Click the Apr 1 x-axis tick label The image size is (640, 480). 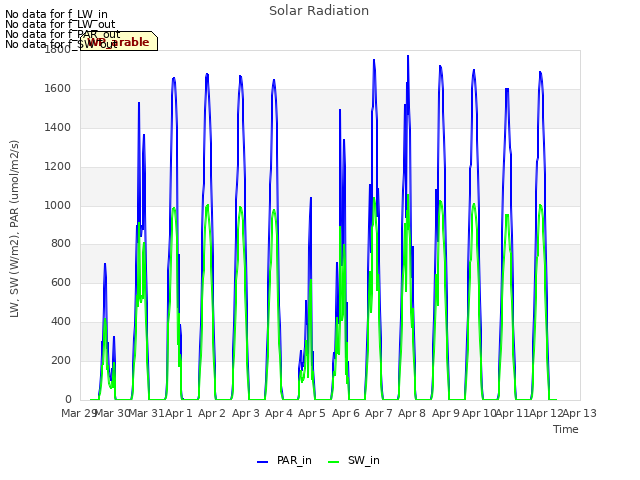(178, 413)
